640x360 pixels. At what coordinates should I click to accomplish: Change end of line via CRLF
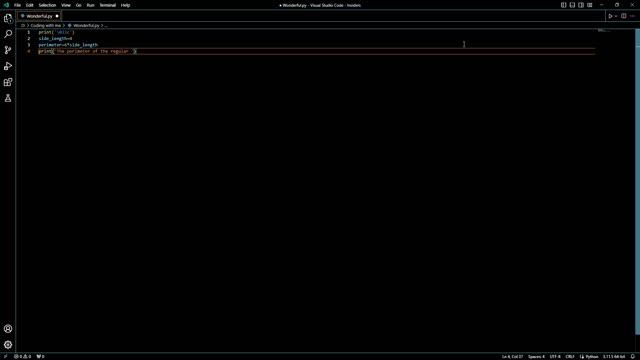pyautogui.click(x=570, y=356)
